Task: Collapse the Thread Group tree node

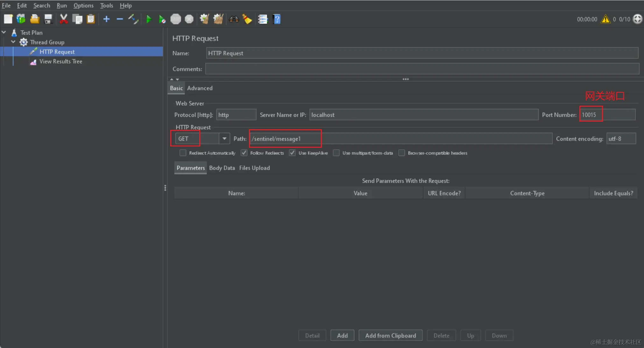Action: tap(13, 42)
